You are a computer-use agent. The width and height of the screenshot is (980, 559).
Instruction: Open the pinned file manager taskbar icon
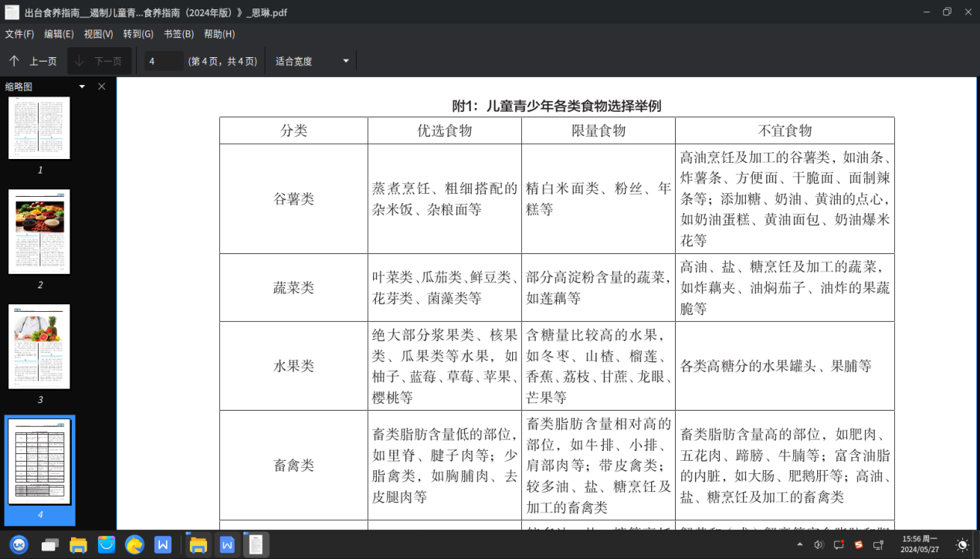click(78, 544)
